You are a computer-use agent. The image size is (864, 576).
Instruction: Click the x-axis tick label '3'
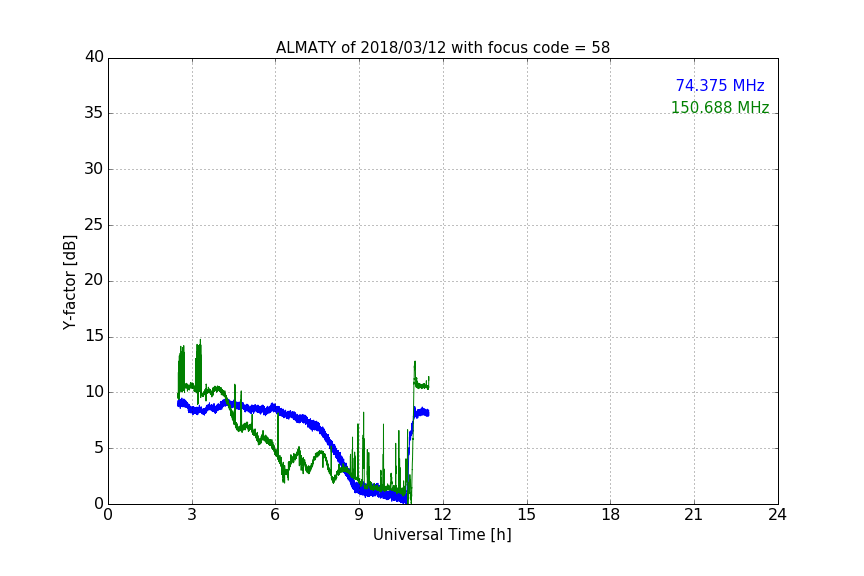point(192,515)
